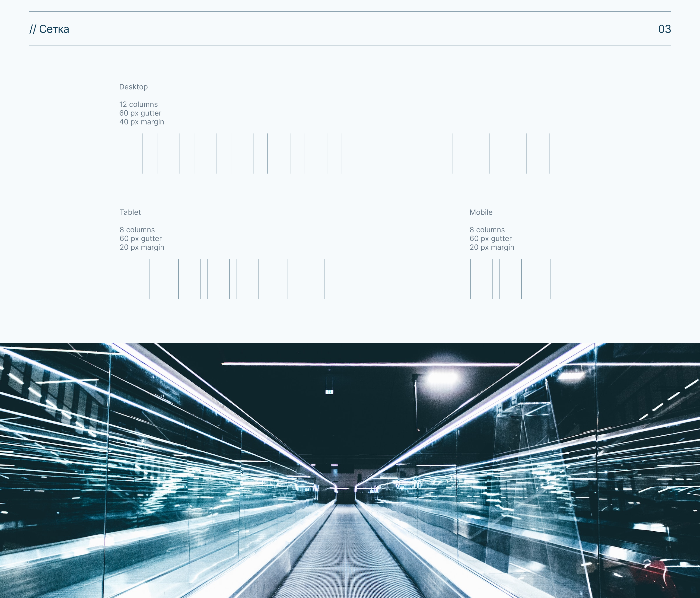Click the desktop grid column diagram
Viewport: 700px width, 598px height.
point(334,154)
